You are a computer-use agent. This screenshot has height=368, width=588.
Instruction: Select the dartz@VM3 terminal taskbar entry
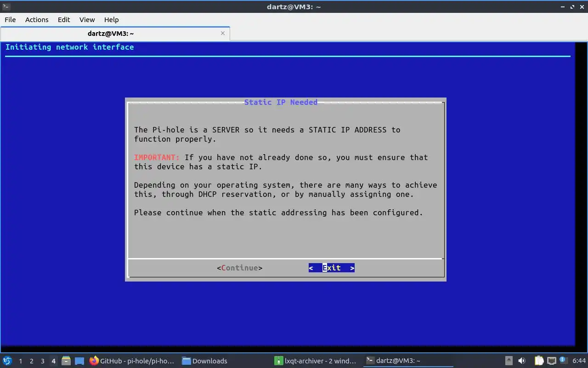click(x=407, y=361)
